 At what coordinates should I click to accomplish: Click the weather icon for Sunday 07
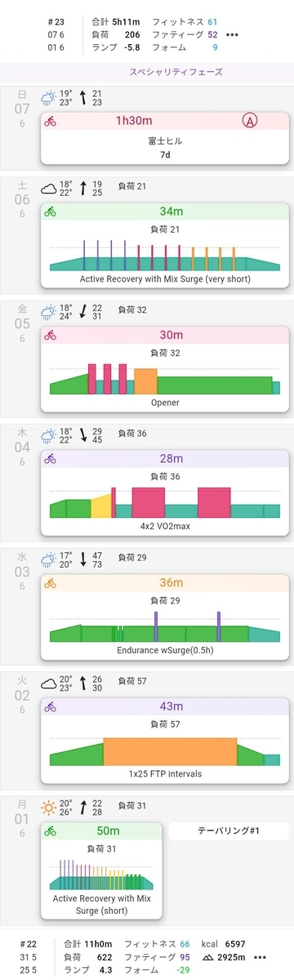click(x=49, y=97)
